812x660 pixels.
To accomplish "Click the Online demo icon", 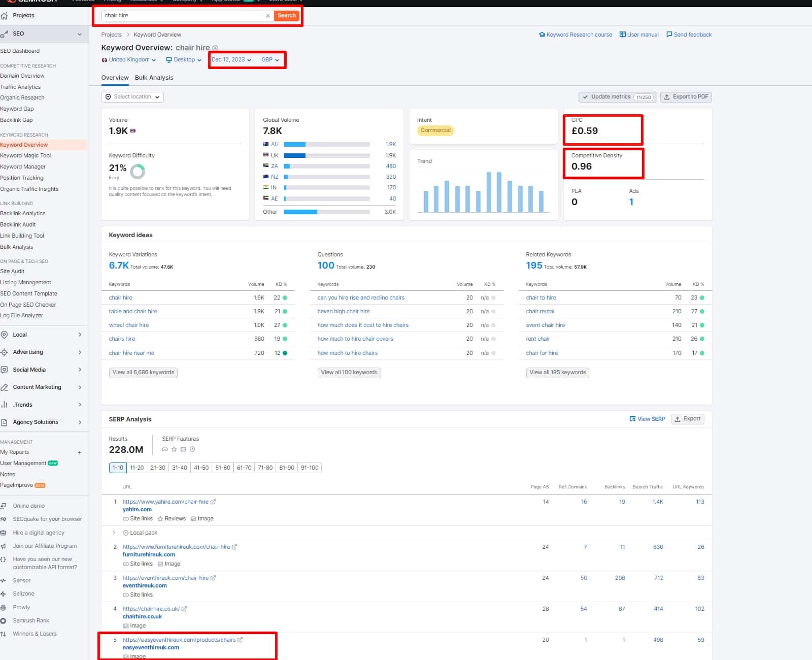I will point(4,506).
